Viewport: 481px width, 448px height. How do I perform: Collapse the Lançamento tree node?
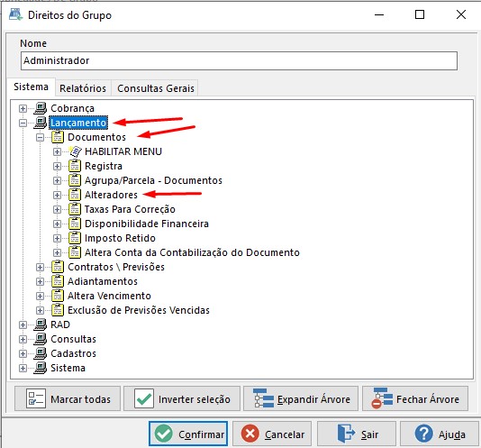(x=23, y=123)
